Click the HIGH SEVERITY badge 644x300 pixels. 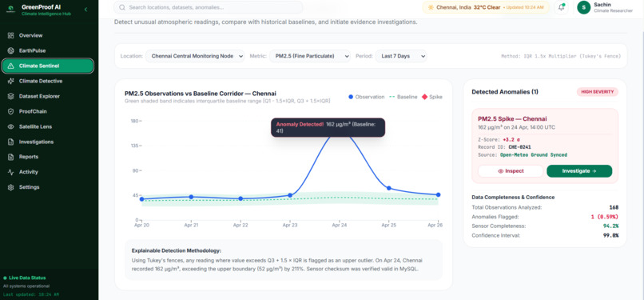point(597,92)
